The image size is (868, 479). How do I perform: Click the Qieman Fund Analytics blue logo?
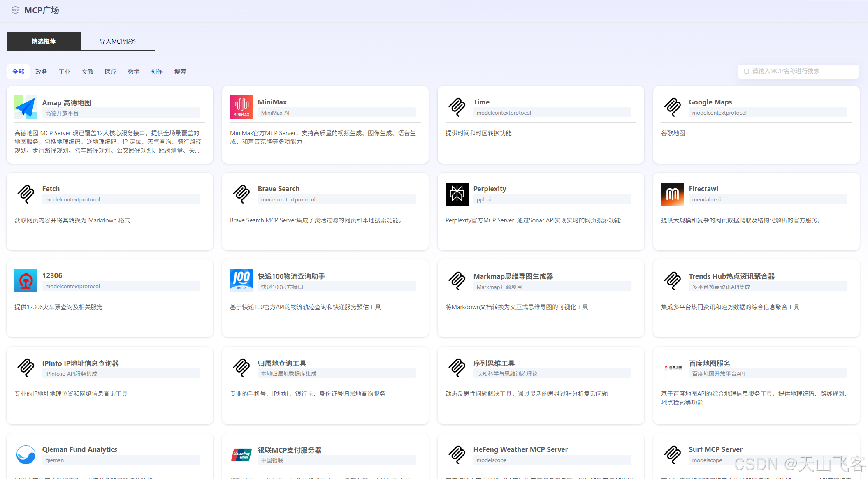(26, 455)
